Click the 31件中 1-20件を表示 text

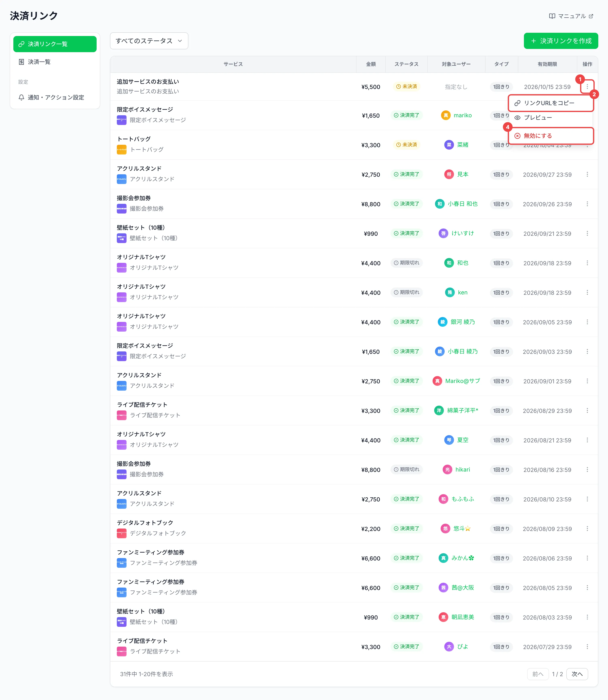[x=147, y=674]
